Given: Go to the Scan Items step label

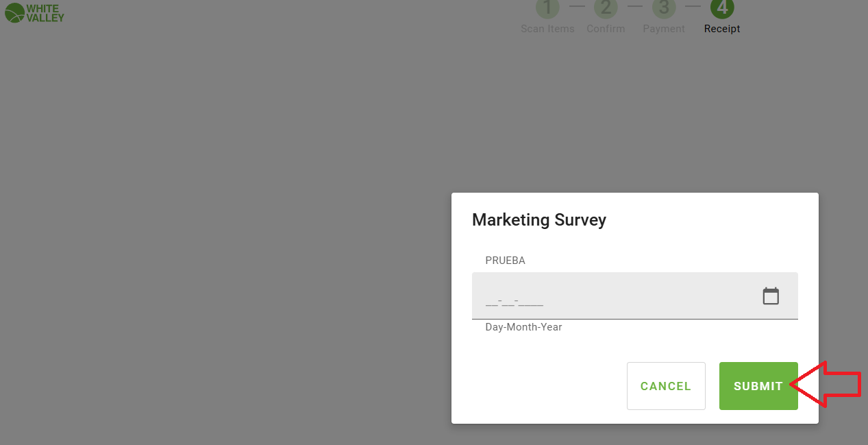Looking at the screenshot, I should [547, 29].
